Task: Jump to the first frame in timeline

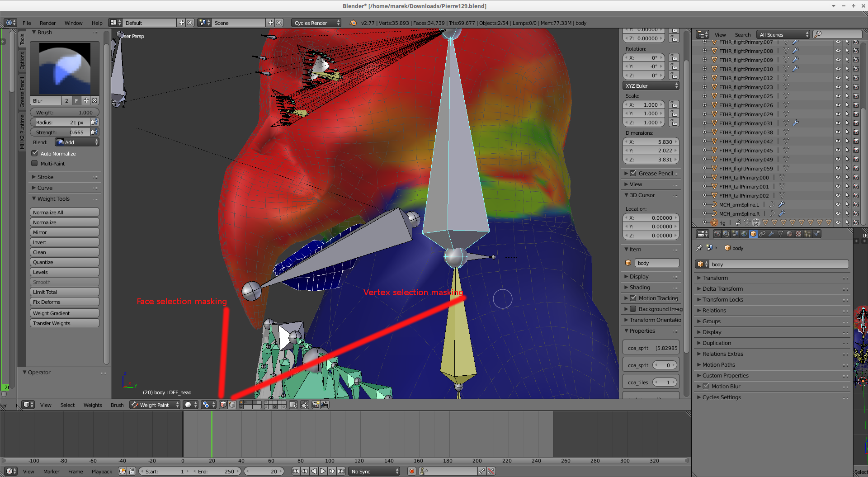Action: tap(296, 471)
